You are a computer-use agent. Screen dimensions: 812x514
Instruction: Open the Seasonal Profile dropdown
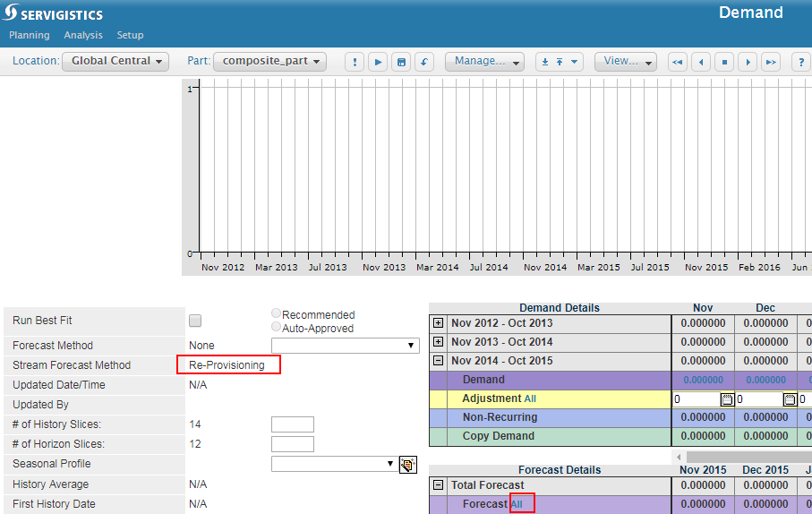pyautogui.click(x=334, y=463)
